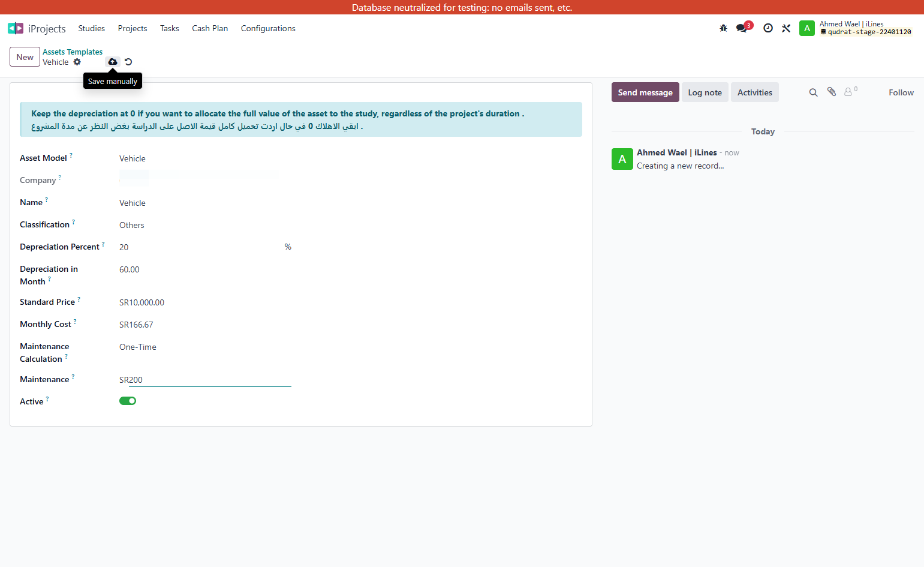Image resolution: width=924 pixels, height=567 pixels.
Task: Click the avatar of the chatter message
Action: click(x=622, y=159)
